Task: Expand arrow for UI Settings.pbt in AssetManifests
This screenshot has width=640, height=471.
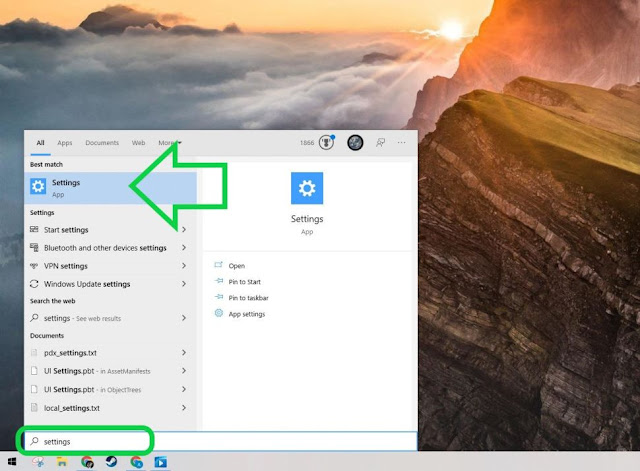Action: tap(184, 371)
